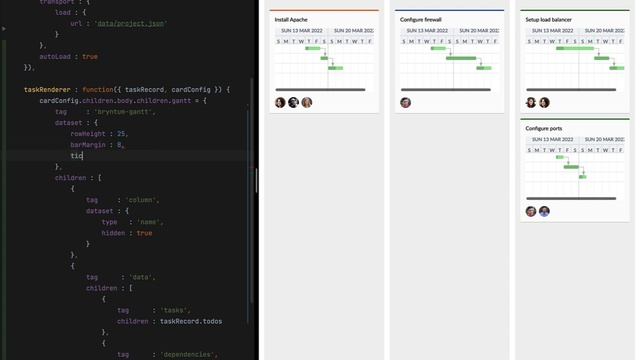Click the splitter handle between editor and board

[x=256, y=180]
